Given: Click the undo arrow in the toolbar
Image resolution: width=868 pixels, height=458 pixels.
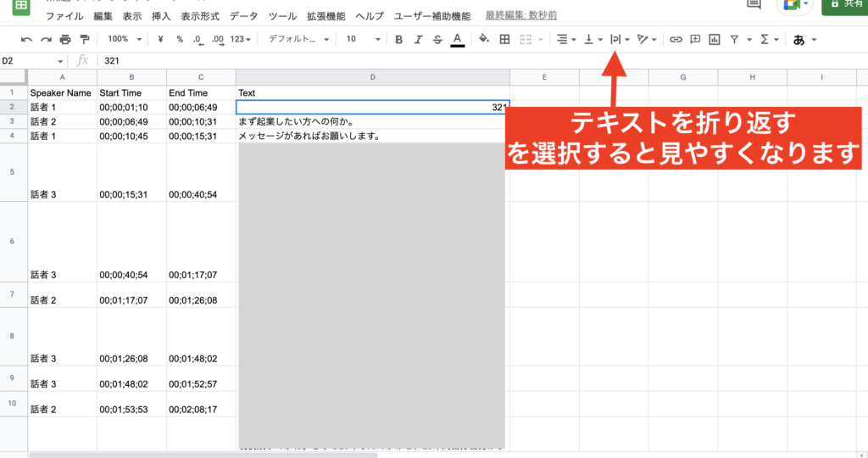Looking at the screenshot, I should coord(26,39).
